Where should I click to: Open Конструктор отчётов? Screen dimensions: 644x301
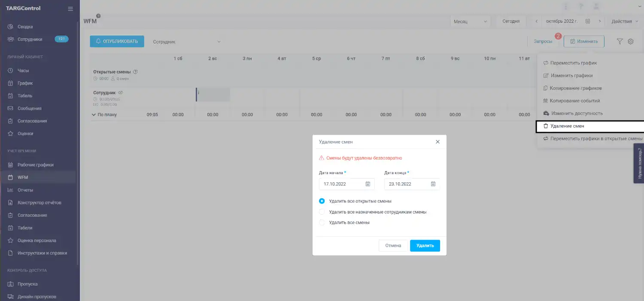pos(39,203)
